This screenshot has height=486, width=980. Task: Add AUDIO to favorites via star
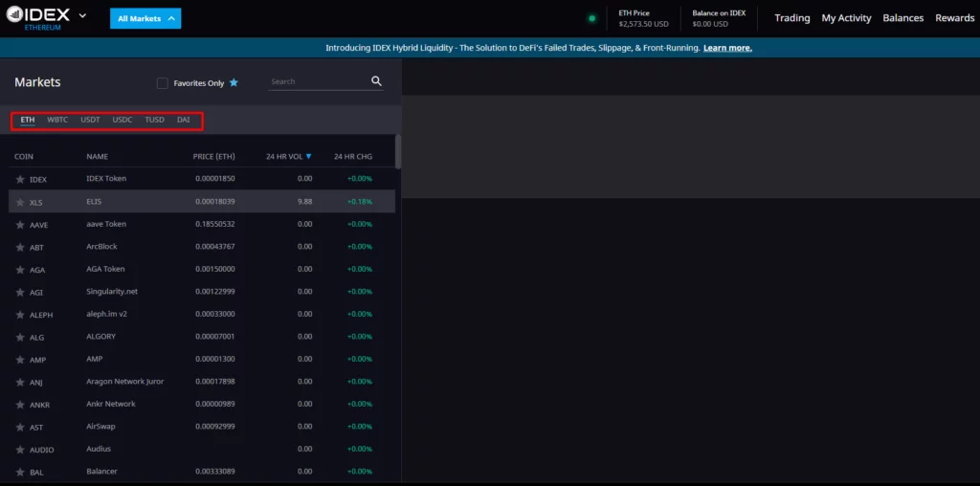pyautogui.click(x=19, y=450)
